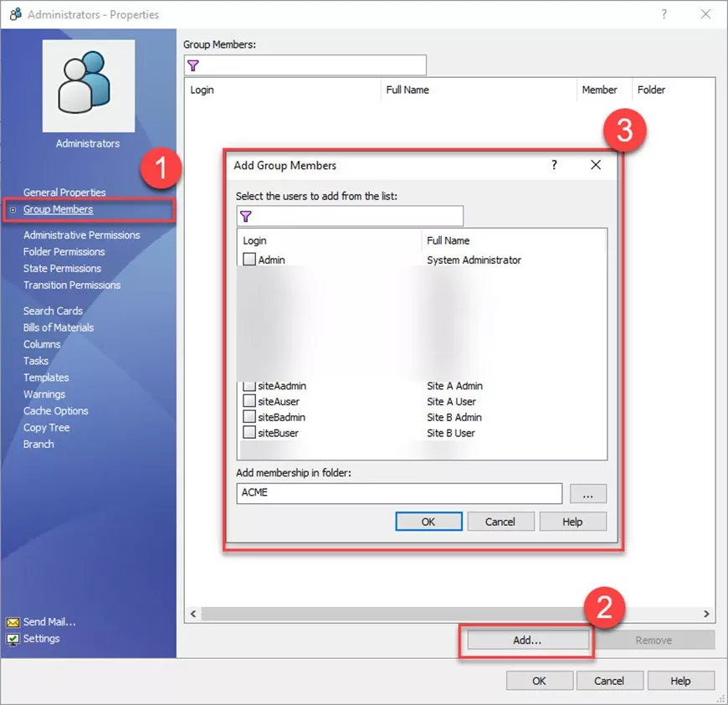The height and width of the screenshot is (705, 728).
Task: Click the Add... button
Action: tap(527, 641)
